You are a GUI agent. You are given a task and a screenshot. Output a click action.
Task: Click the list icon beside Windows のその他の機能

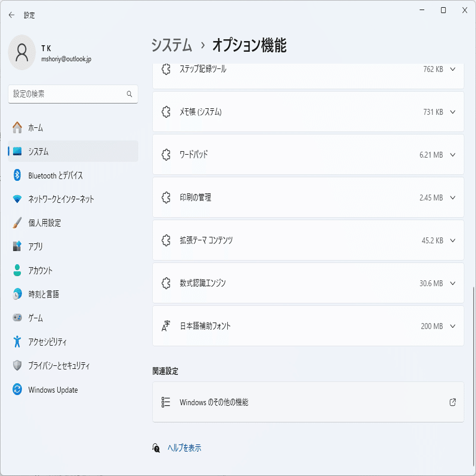[166, 402]
